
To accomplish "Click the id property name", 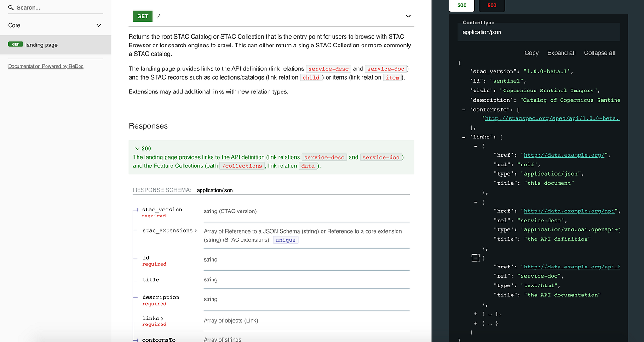I will [146, 258].
